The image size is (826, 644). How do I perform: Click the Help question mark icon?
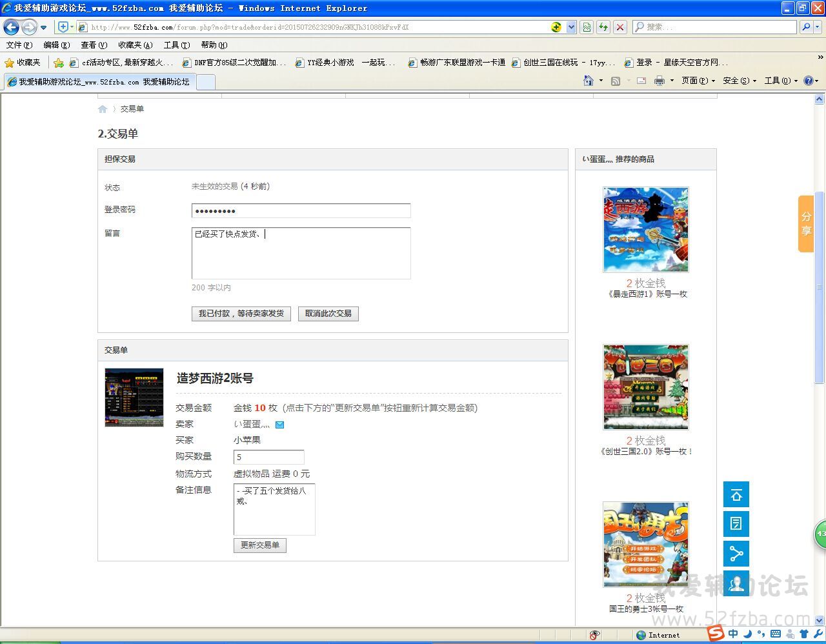coord(808,81)
